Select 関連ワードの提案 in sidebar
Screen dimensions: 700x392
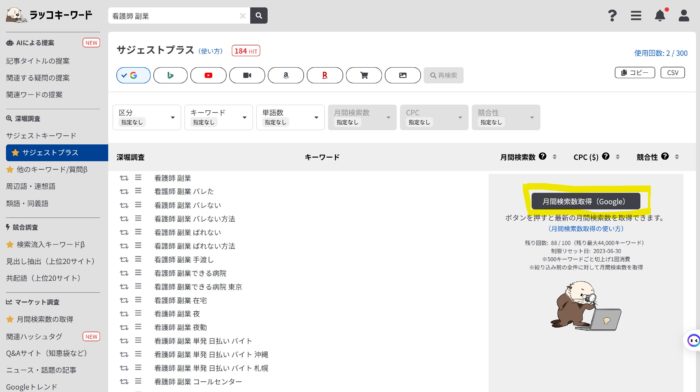tap(34, 95)
